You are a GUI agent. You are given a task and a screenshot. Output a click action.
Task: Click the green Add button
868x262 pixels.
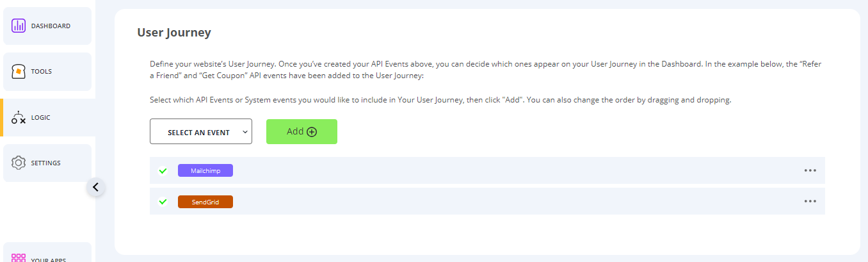point(301,131)
